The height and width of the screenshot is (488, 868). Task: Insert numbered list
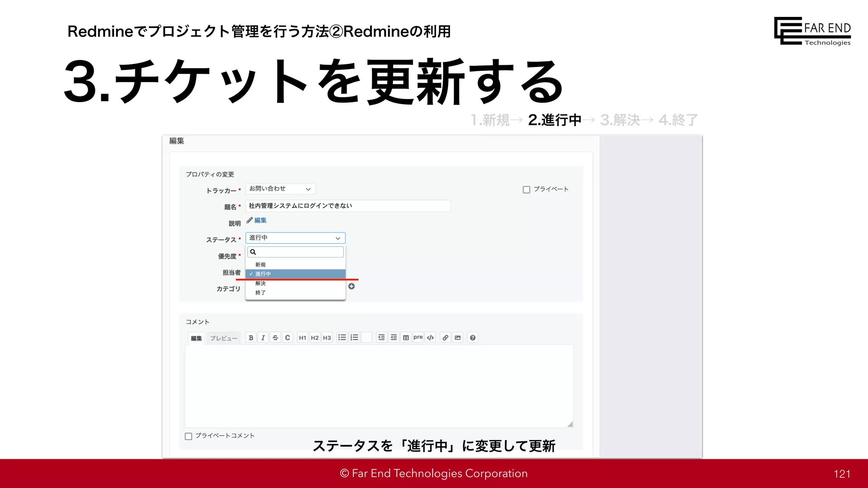[x=354, y=338]
